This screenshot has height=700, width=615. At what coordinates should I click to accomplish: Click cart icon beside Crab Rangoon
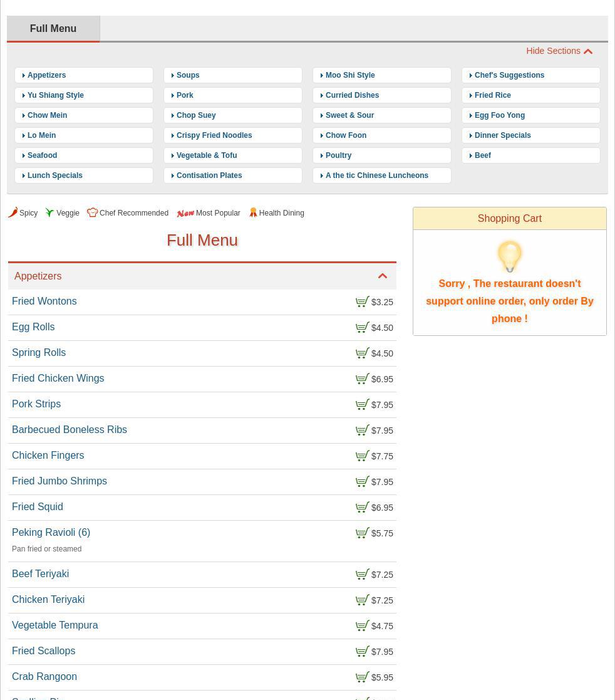pyautogui.click(x=362, y=677)
